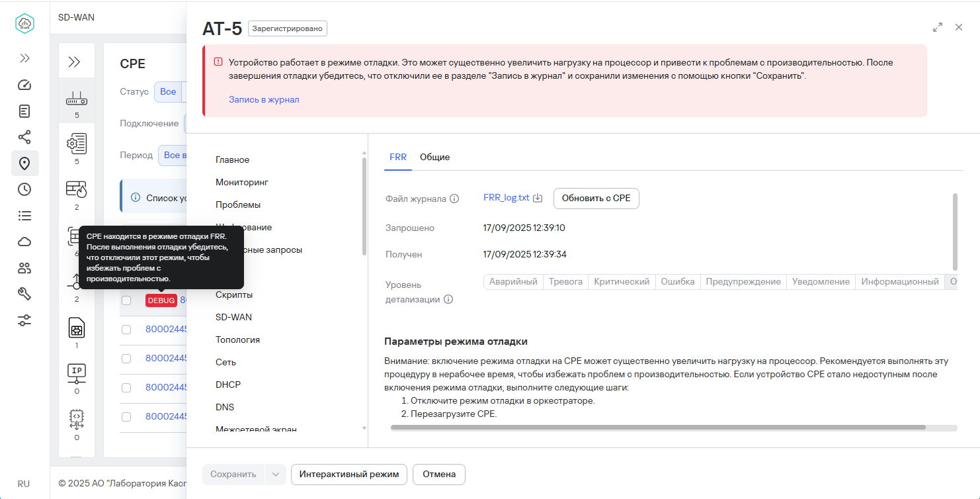Viewport: 980px width, 499px height.
Task: Expand the main navigation sidebar
Action: pos(24,58)
